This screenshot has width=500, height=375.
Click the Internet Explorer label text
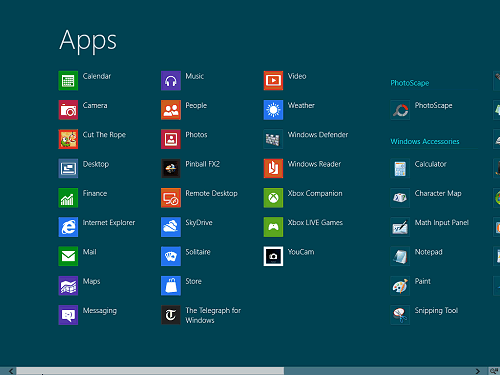coord(109,223)
